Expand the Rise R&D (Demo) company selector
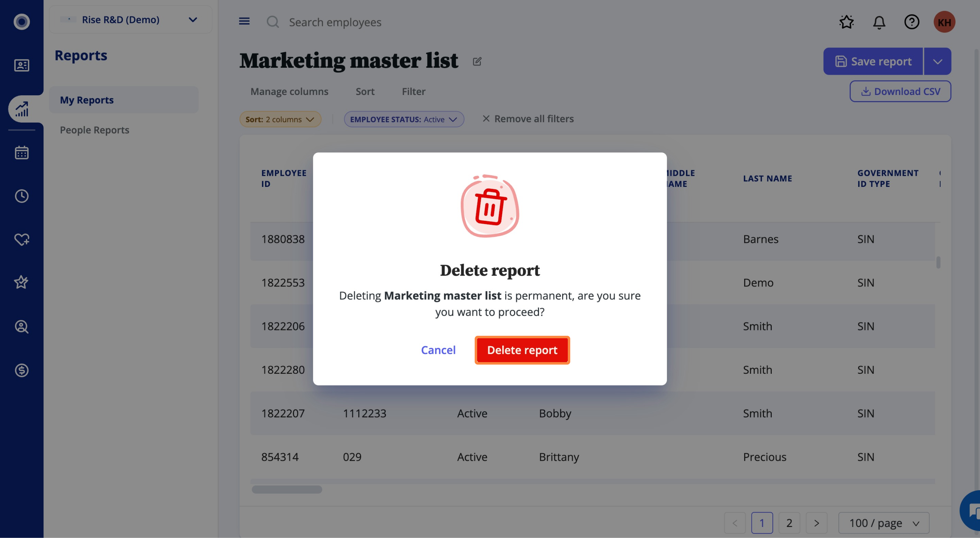Screen dimensions: 980x538 [130, 20]
